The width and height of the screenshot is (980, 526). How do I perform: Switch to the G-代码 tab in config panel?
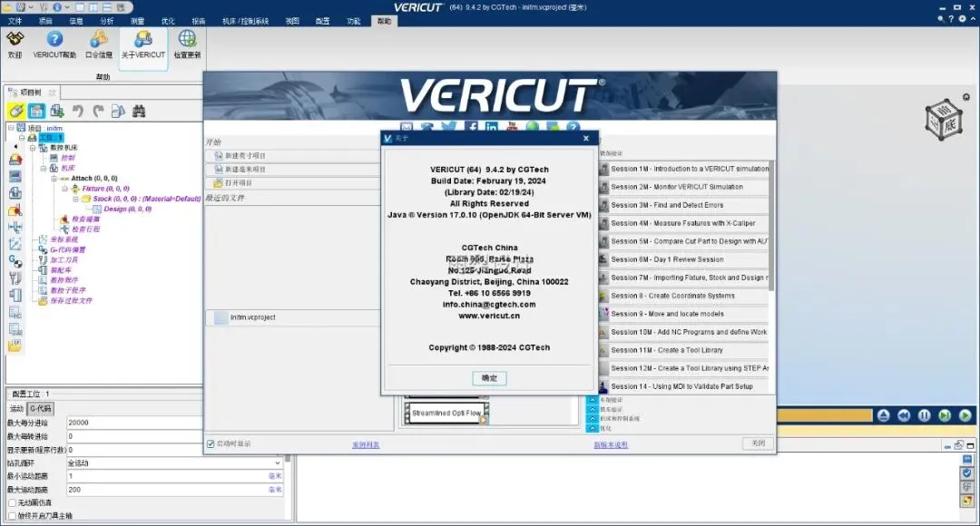pyautogui.click(x=41, y=408)
